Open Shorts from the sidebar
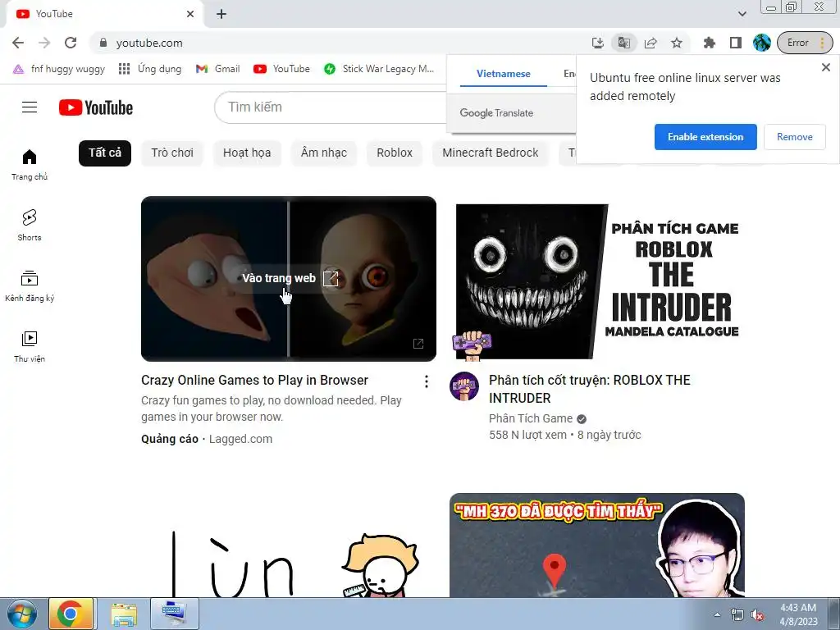840x630 pixels. point(30,226)
